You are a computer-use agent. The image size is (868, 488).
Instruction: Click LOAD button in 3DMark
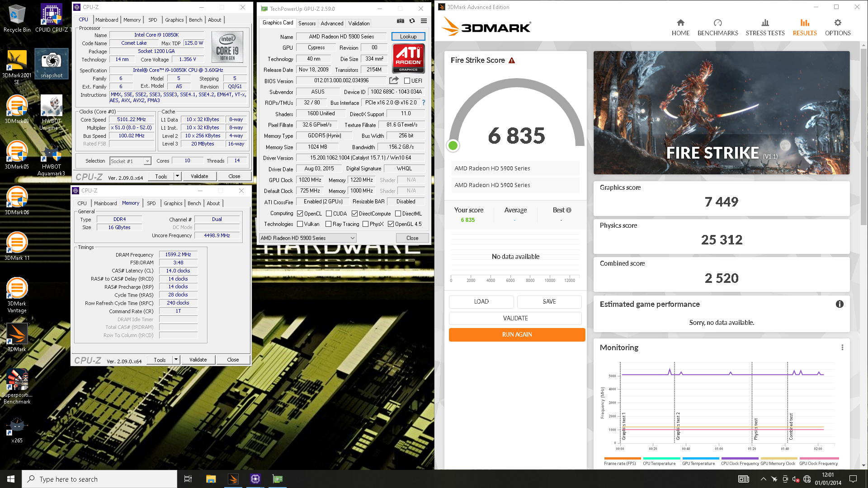[x=481, y=301]
